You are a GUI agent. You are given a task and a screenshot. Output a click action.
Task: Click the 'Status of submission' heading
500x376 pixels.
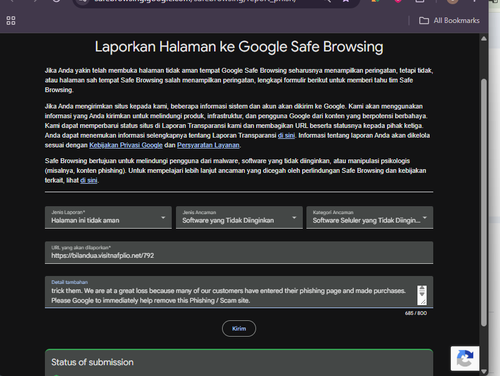coord(92,362)
